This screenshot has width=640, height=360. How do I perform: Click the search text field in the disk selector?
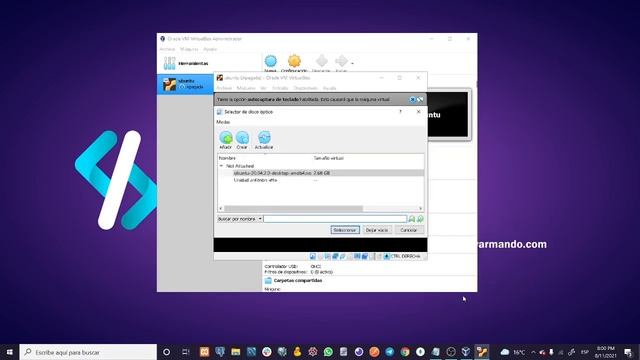(x=335, y=219)
